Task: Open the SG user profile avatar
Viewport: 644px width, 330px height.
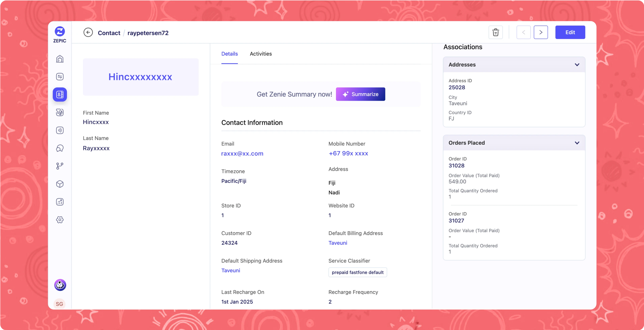Action: click(x=59, y=304)
